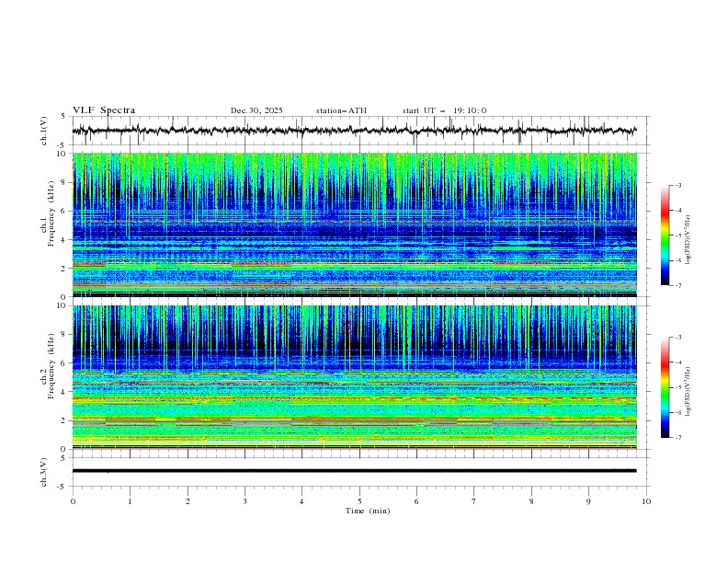
Task: Select the "start UT = 19:10:0" text
Action: point(444,110)
